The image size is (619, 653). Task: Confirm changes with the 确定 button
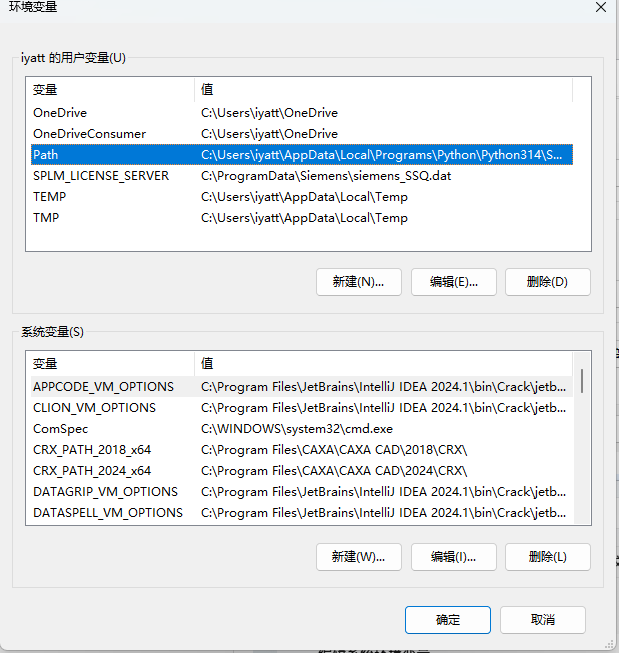tap(448, 620)
